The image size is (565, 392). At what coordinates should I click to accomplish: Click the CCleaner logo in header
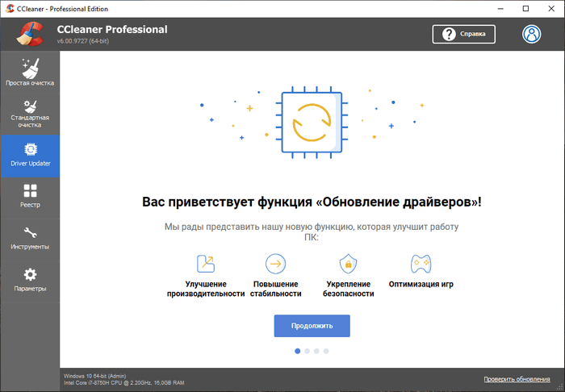[31, 34]
